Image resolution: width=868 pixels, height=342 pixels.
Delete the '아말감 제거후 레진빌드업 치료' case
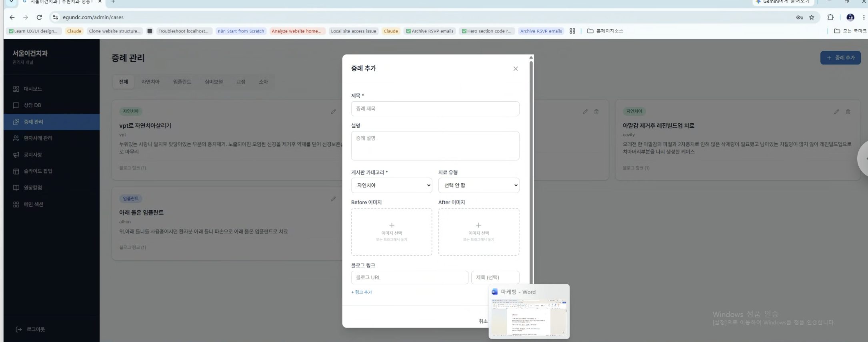tap(848, 112)
